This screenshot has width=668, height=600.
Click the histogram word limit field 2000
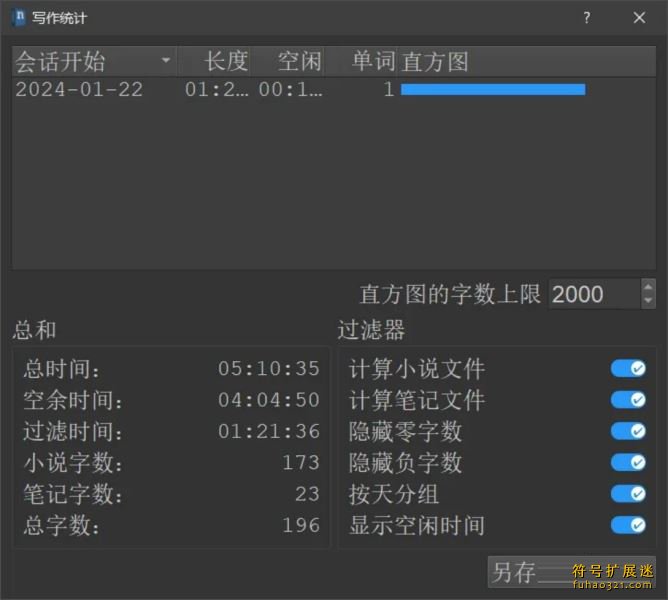point(595,294)
